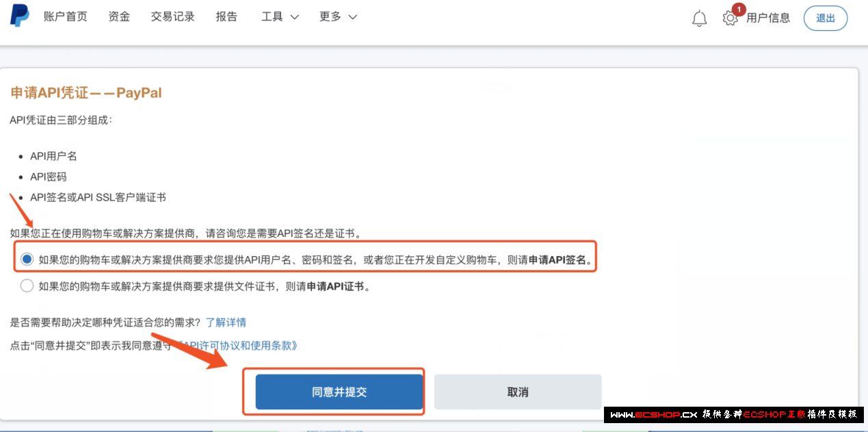
Task: Go to 交易记录 page
Action: pos(173,17)
